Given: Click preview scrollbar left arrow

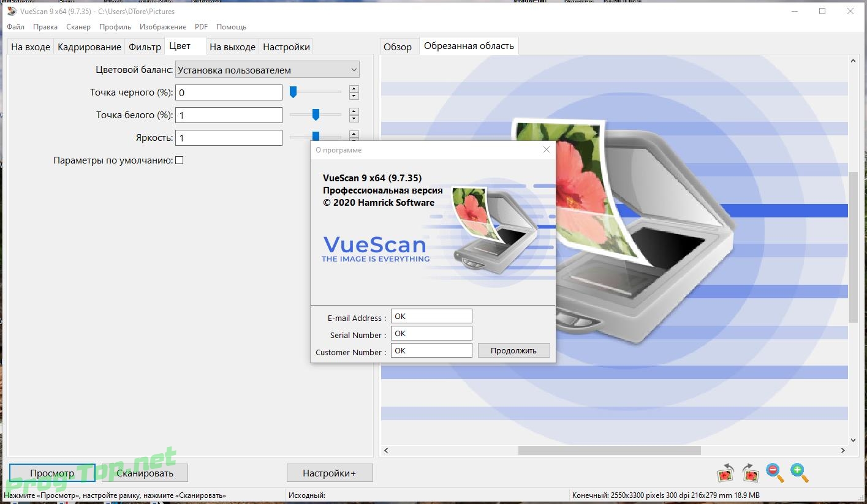Looking at the screenshot, I should click(385, 450).
